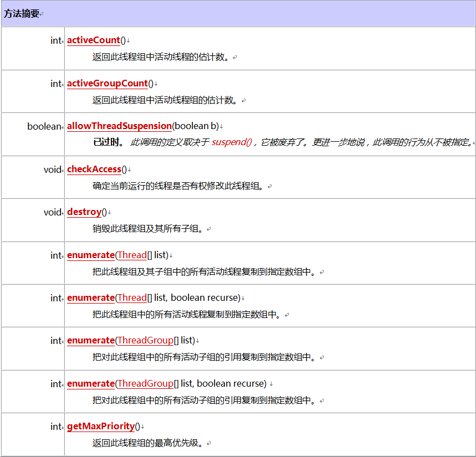This screenshot has height=457, width=476.
Task: Click the description 确定当前运行的线程是否有权修改此线程组
Action: [x=178, y=186]
